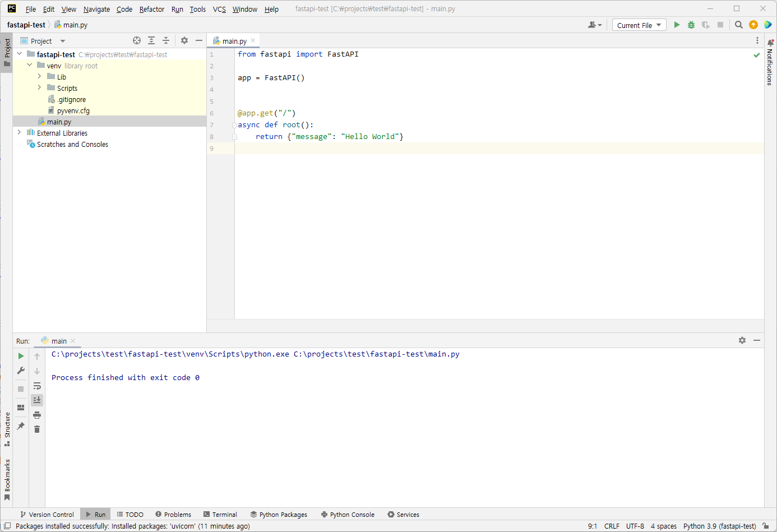Viewport: 777px width, 532px height.
Task: Open the Terminal tool window
Action: click(220, 514)
